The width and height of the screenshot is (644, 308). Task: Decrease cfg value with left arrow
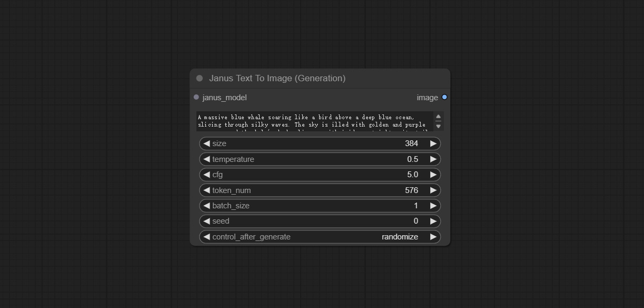206,175
